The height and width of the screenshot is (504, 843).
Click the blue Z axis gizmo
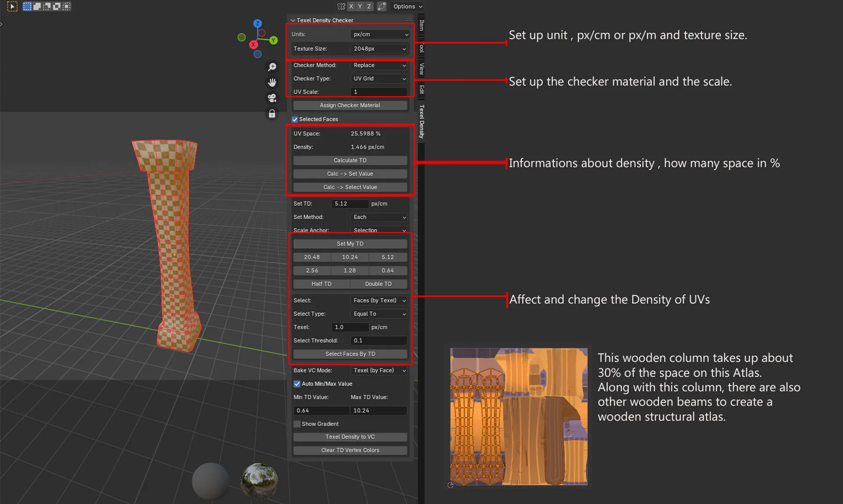click(x=258, y=23)
